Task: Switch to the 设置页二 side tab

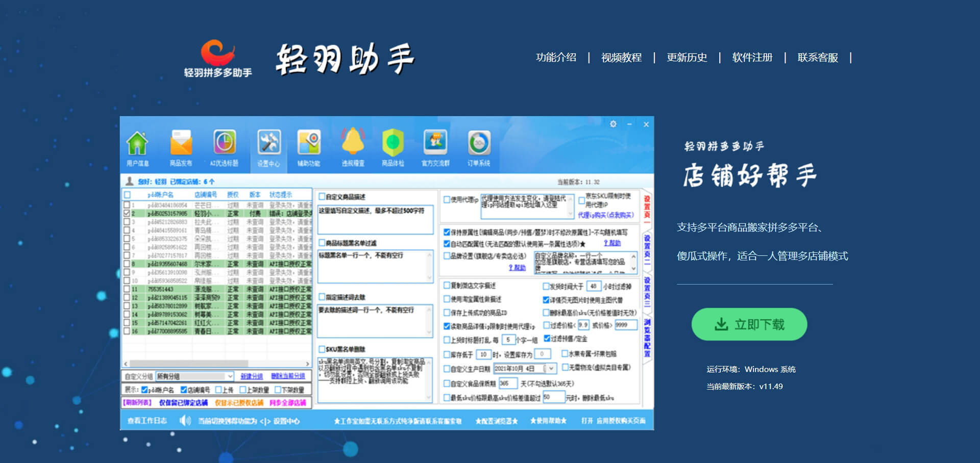Action: pos(647,250)
